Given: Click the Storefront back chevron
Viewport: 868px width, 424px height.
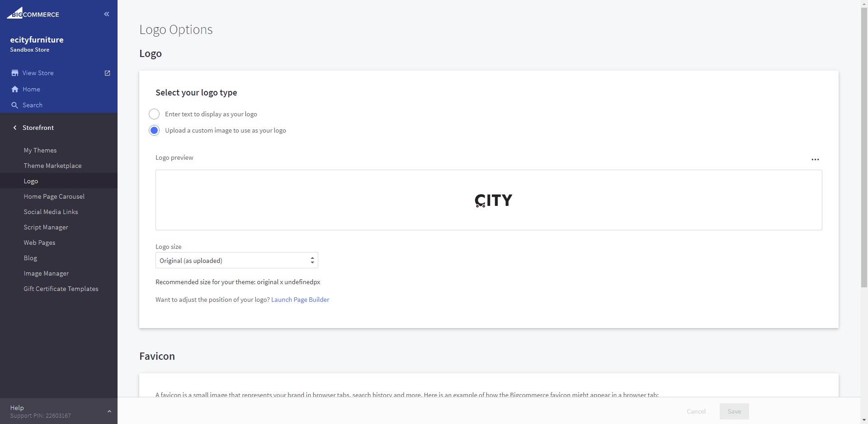Looking at the screenshot, I should pos(15,128).
